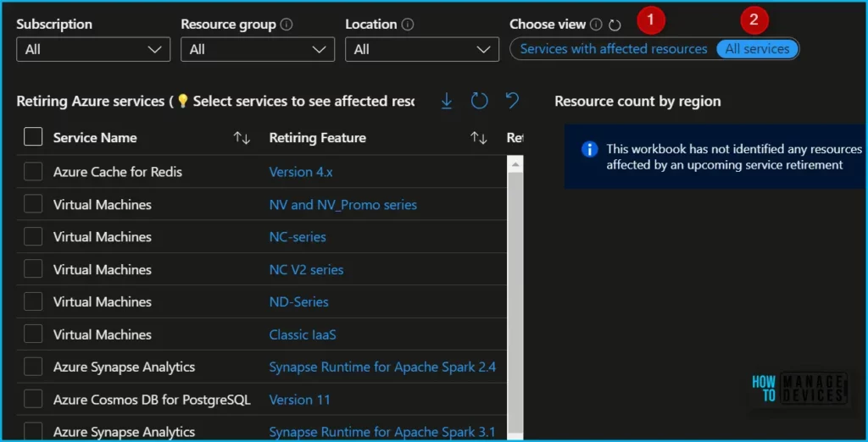Tick the Apache Spark 2.4 row checkbox

coord(33,366)
